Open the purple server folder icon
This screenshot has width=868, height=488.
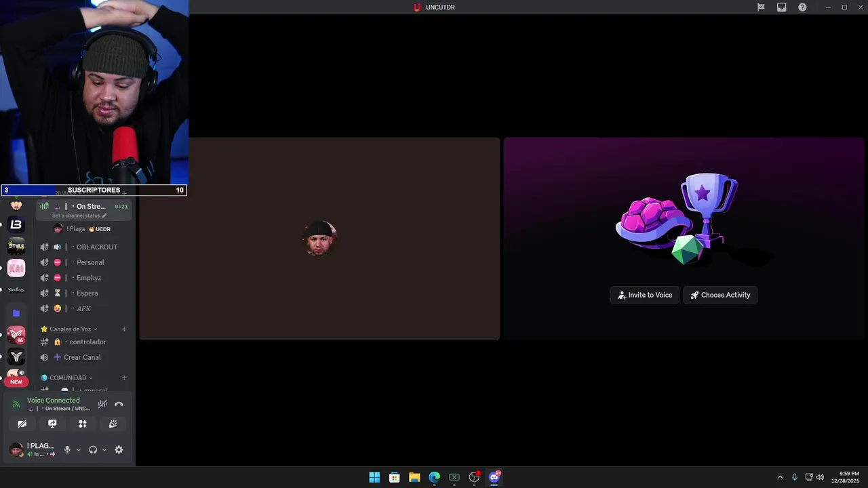click(16, 313)
